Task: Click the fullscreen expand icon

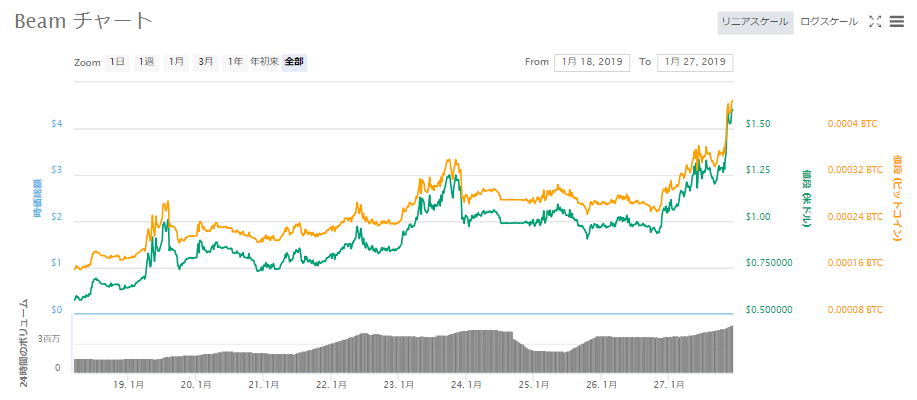Action: click(874, 21)
